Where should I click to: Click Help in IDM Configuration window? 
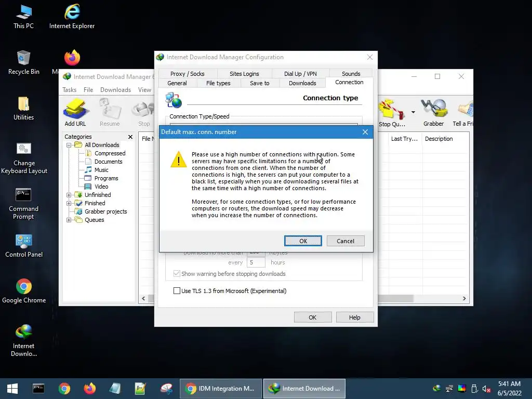[x=354, y=317]
